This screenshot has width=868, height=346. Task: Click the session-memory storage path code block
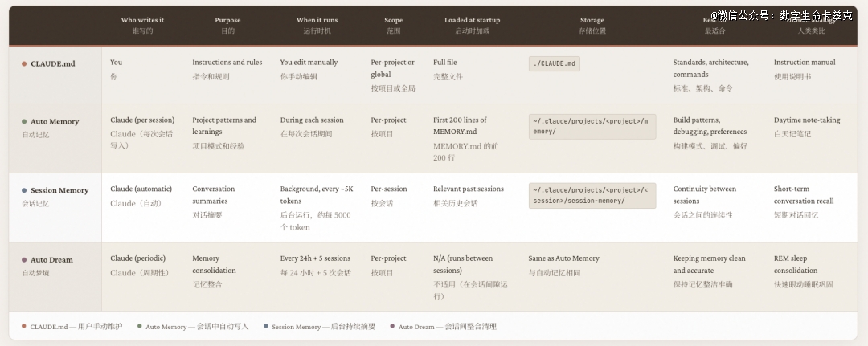click(592, 195)
